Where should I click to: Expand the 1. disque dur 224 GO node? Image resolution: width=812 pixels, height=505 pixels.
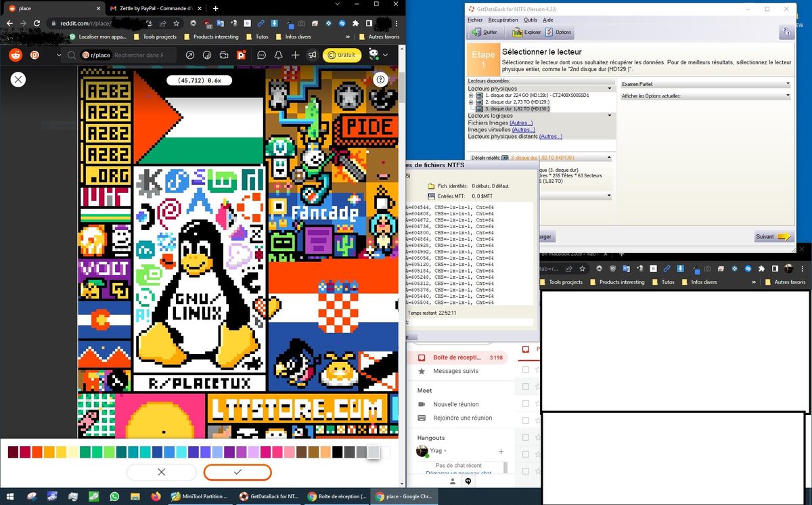click(x=471, y=95)
